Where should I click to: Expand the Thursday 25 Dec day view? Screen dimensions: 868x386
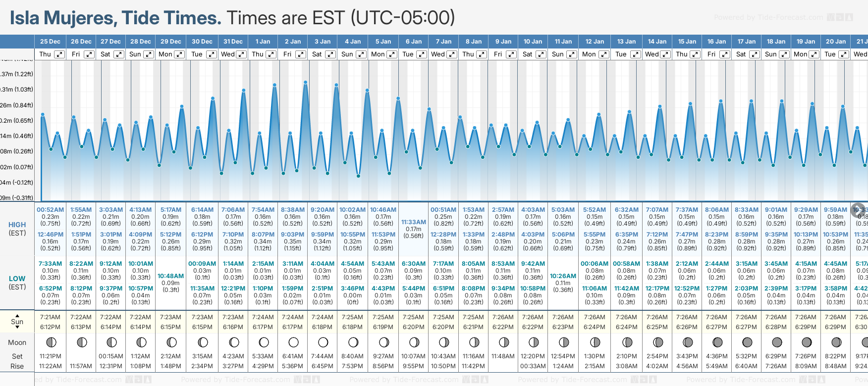pos(59,54)
